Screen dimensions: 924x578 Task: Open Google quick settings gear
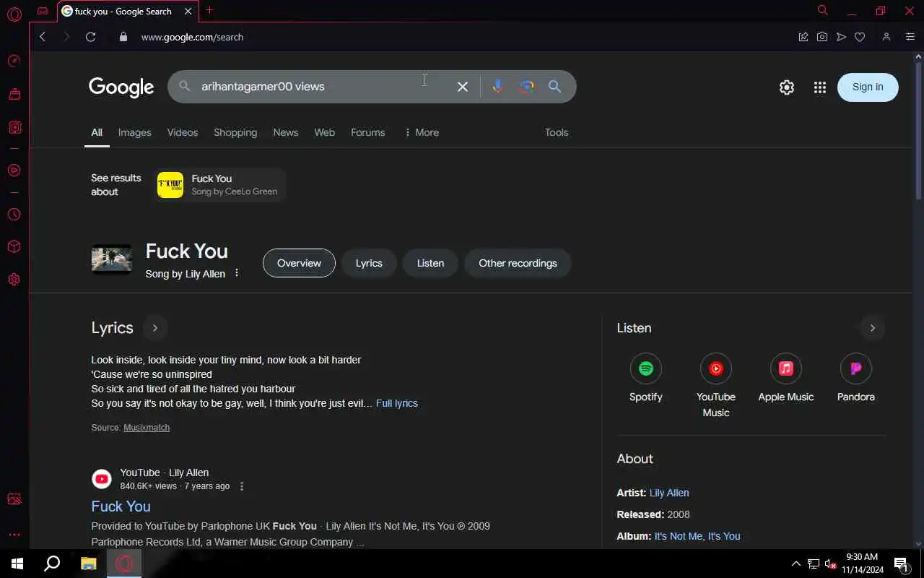(787, 87)
